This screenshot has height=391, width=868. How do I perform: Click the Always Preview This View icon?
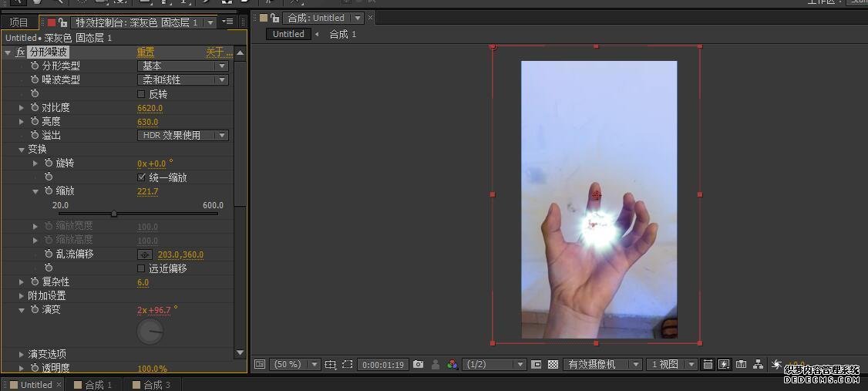point(260,365)
